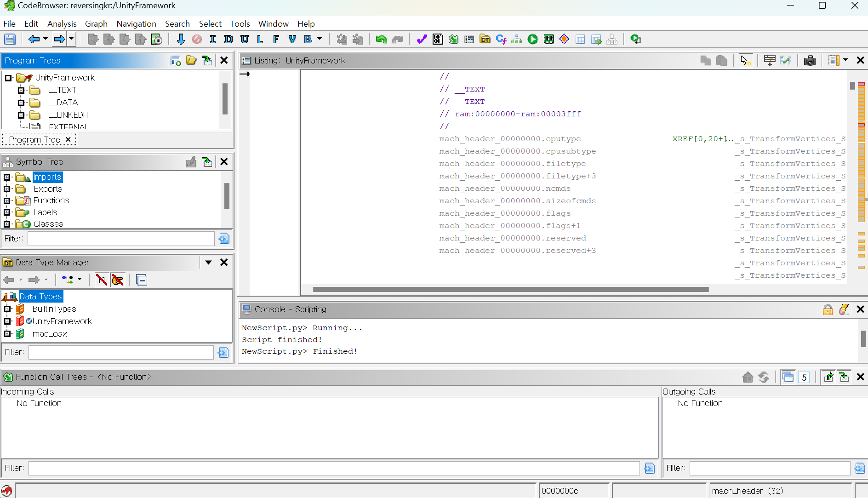Click Function Call Trees depth field showing 5
This screenshot has width=868, height=498.
click(804, 378)
